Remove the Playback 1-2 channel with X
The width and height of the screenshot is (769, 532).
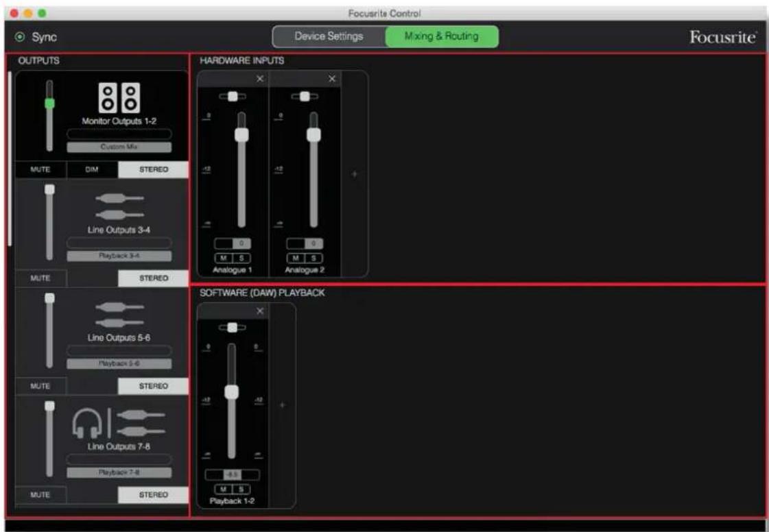[260, 311]
